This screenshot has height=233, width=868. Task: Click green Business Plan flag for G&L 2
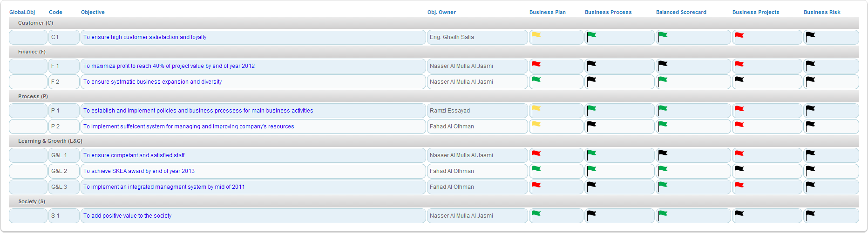pyautogui.click(x=536, y=170)
